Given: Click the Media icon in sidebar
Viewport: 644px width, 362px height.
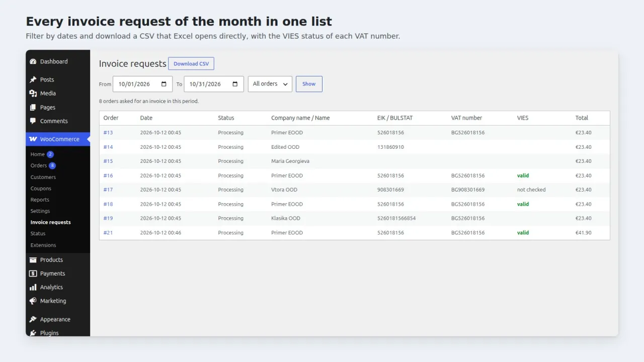Looking at the screenshot, I should click(33, 93).
